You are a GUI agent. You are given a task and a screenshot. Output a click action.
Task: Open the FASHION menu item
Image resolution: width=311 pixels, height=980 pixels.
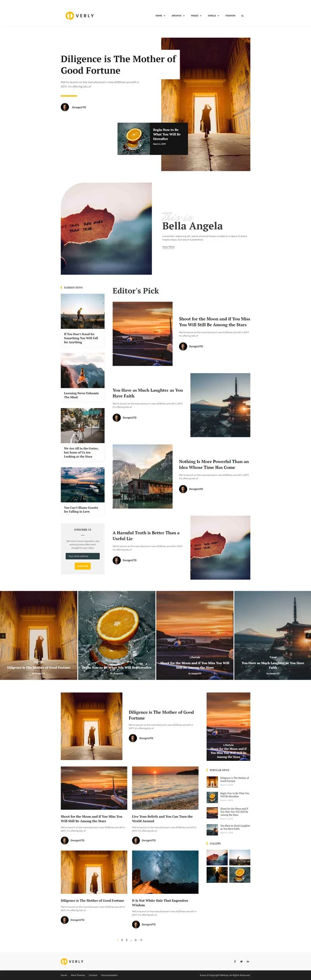coord(230,16)
